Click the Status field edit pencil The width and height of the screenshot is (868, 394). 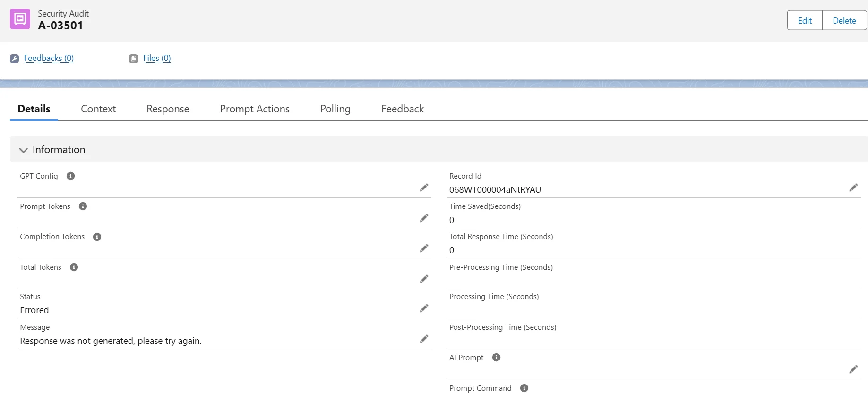(424, 308)
